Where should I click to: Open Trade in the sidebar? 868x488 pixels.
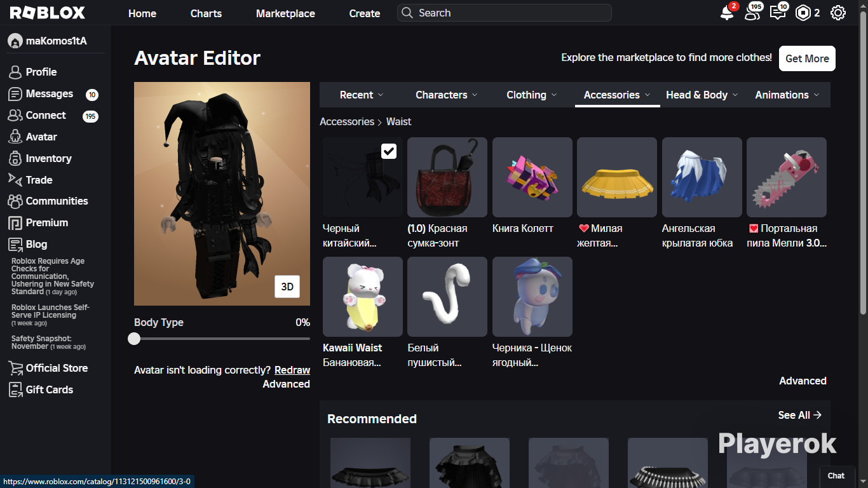pyautogui.click(x=39, y=180)
